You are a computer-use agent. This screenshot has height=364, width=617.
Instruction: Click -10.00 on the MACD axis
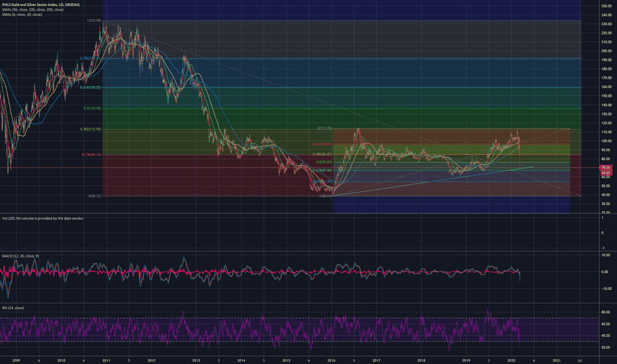(606, 289)
